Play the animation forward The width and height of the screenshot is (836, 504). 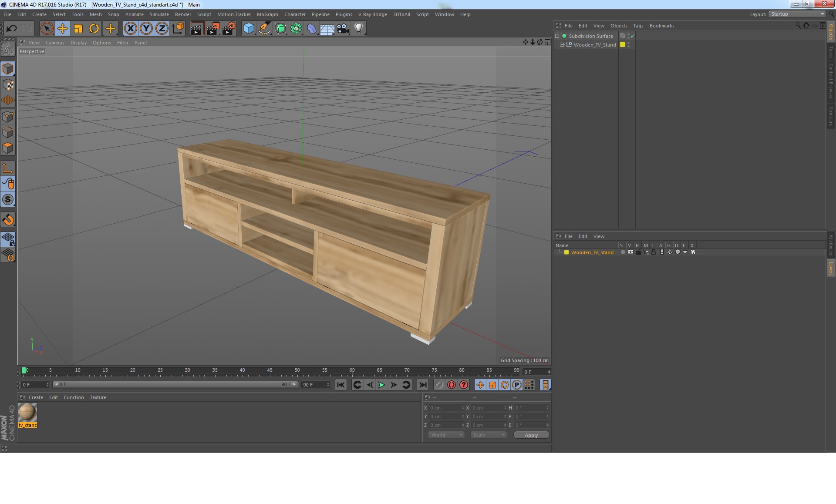click(381, 385)
